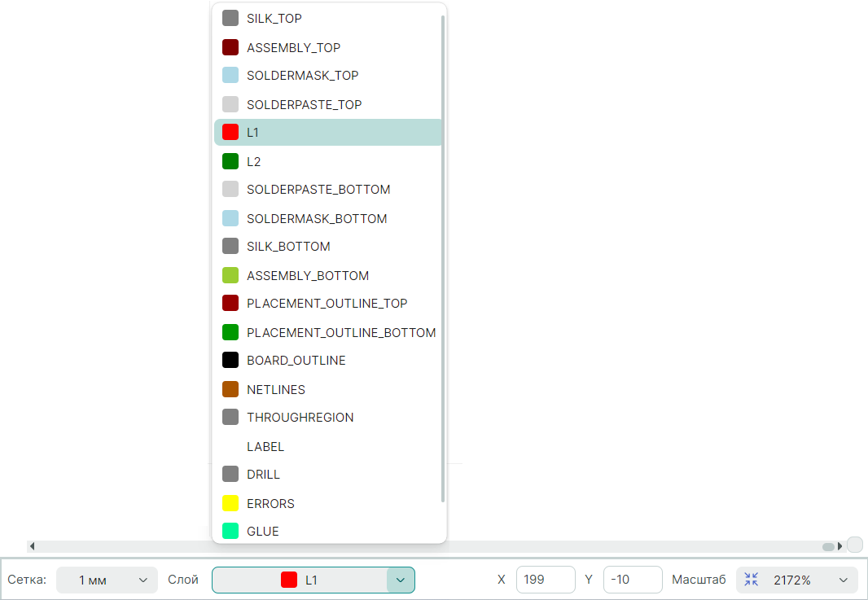Pick PLACEMENT_OUTLINE_BOTTOM layer
Image resolution: width=868 pixels, height=600 pixels.
[x=327, y=333]
